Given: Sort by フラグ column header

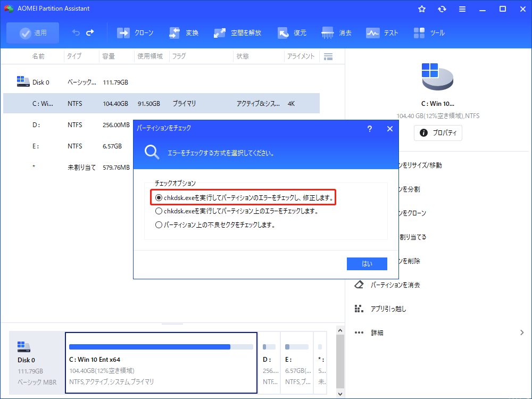Looking at the screenshot, I should click(179, 56).
